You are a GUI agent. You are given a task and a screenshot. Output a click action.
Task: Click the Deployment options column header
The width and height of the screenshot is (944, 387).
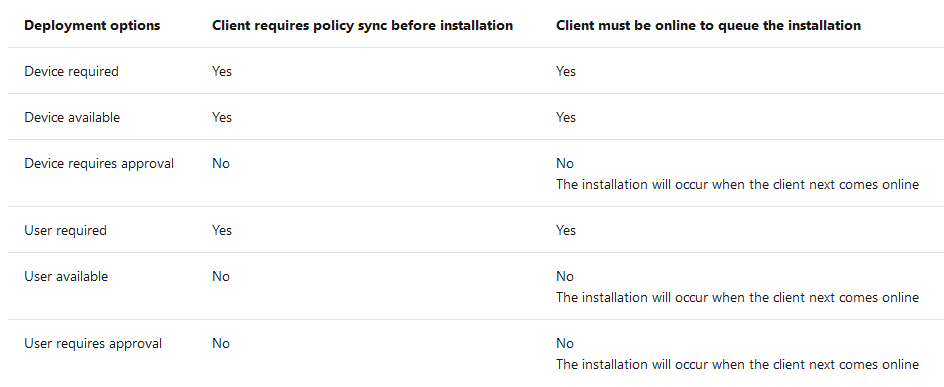[92, 26]
